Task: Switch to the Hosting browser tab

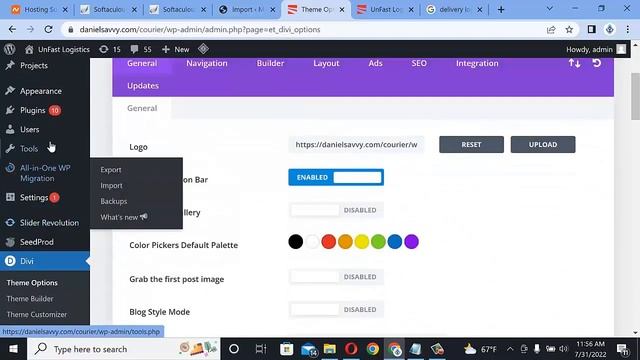Action: [39, 9]
